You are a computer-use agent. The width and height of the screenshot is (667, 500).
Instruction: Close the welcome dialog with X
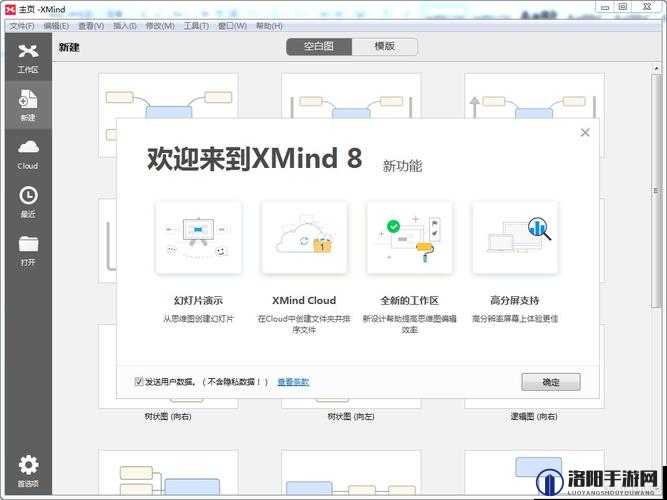[585, 132]
